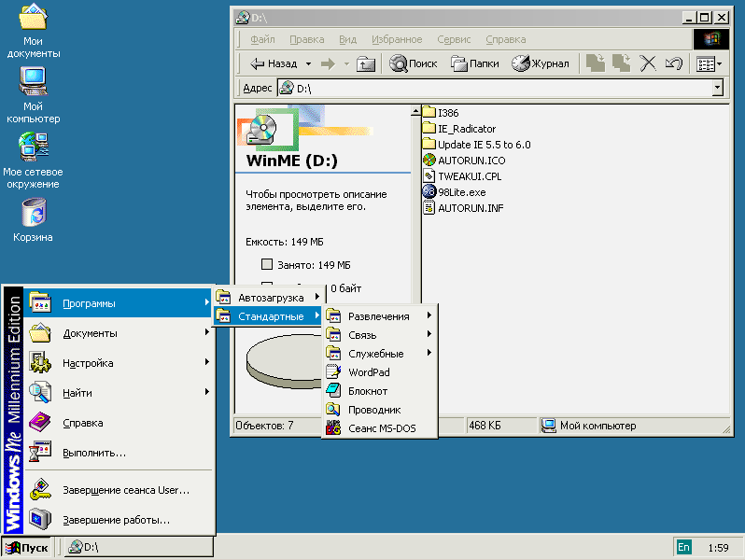This screenshot has width=745, height=560.
Task: Click the Move To toolbar icon
Action: (x=596, y=63)
